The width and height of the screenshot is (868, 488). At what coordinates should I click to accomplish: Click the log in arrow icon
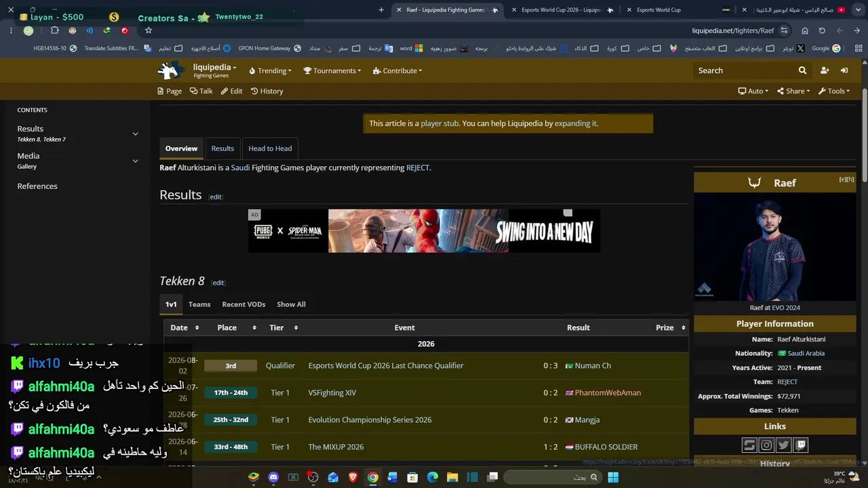tap(844, 70)
